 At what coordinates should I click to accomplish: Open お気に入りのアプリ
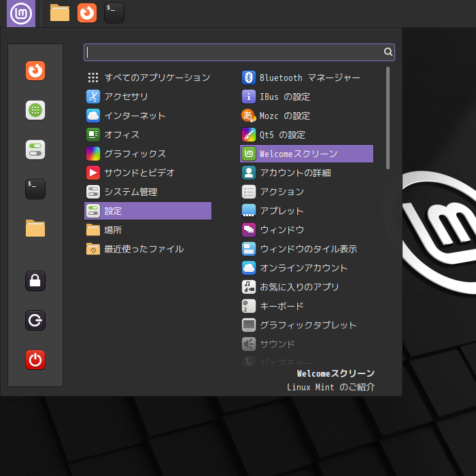307,287
